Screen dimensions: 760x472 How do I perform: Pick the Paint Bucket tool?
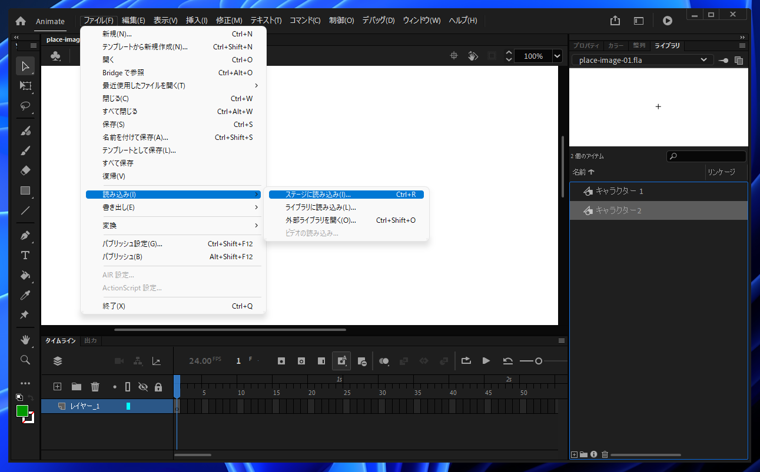(25, 275)
